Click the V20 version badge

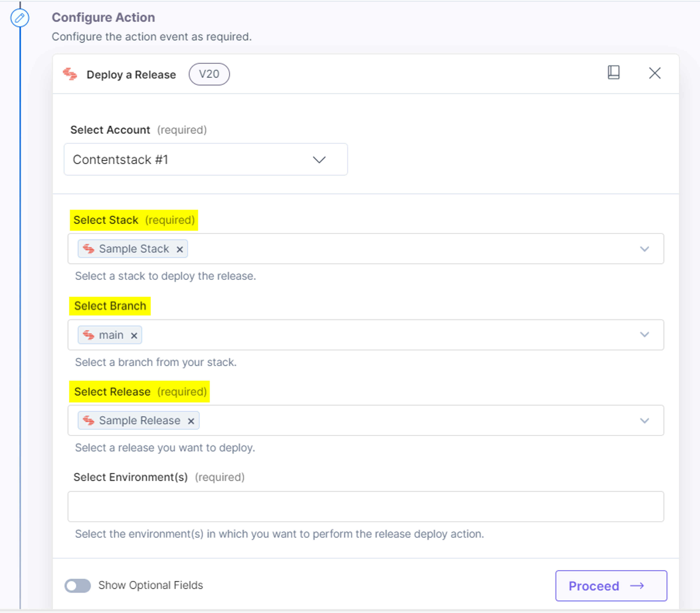click(209, 74)
